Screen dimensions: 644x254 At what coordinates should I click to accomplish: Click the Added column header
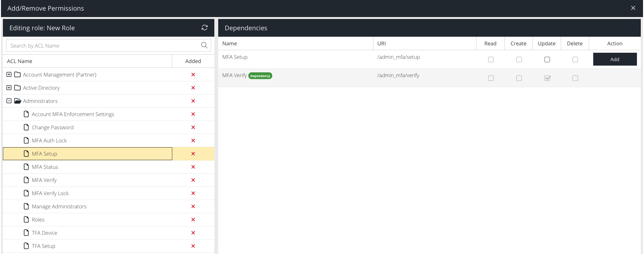pos(193,61)
